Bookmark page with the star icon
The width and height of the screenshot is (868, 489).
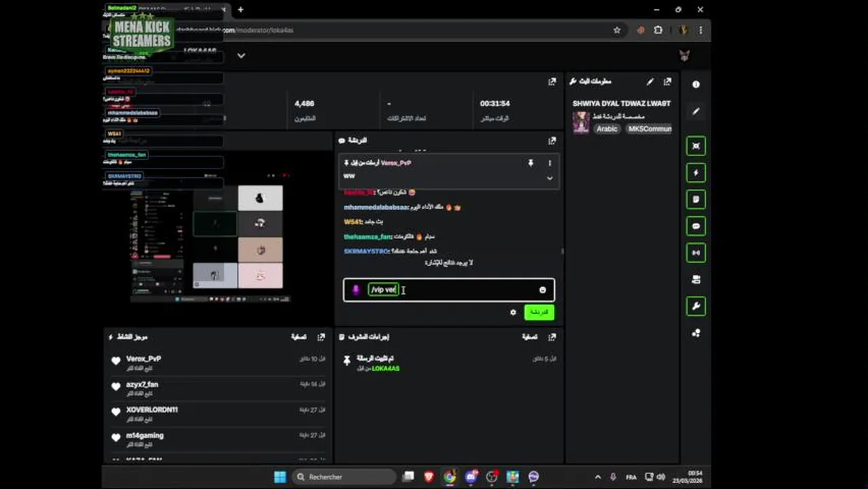(617, 30)
